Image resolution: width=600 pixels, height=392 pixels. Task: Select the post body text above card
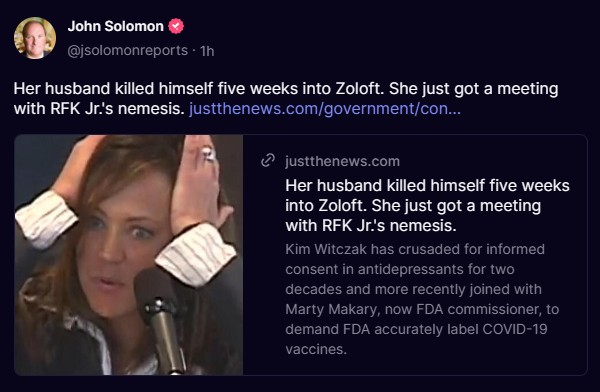[286, 98]
